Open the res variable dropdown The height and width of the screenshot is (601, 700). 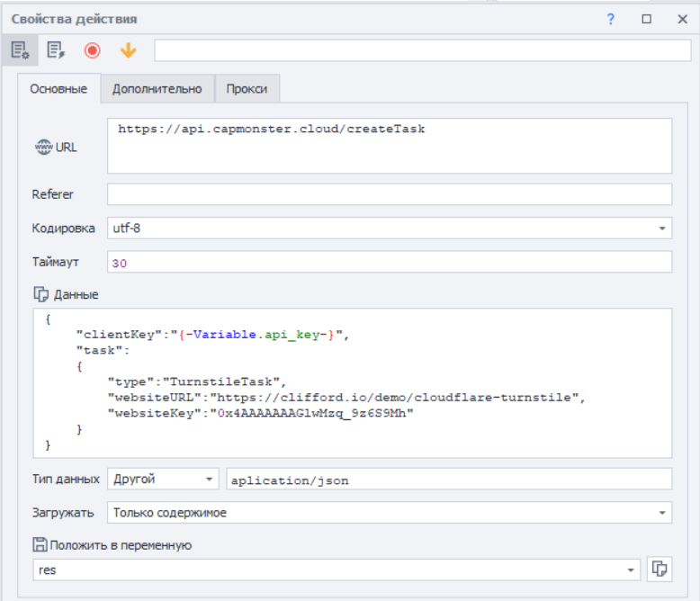tap(631, 570)
